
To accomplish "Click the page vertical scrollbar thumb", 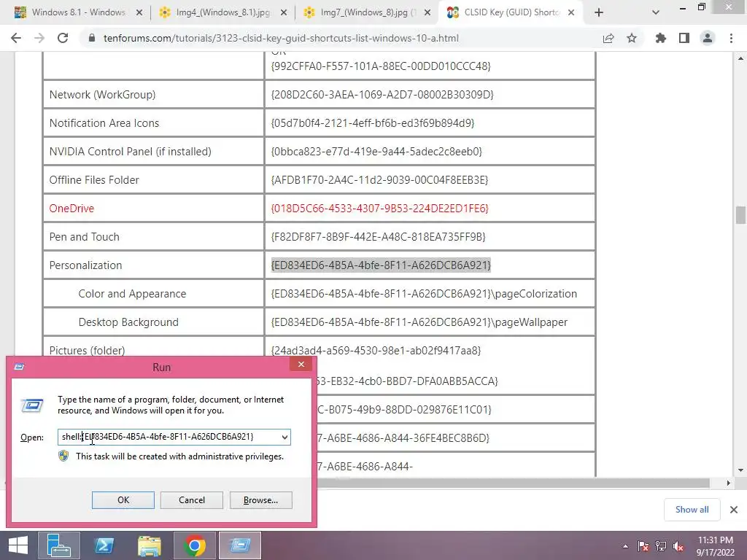I will point(740,215).
